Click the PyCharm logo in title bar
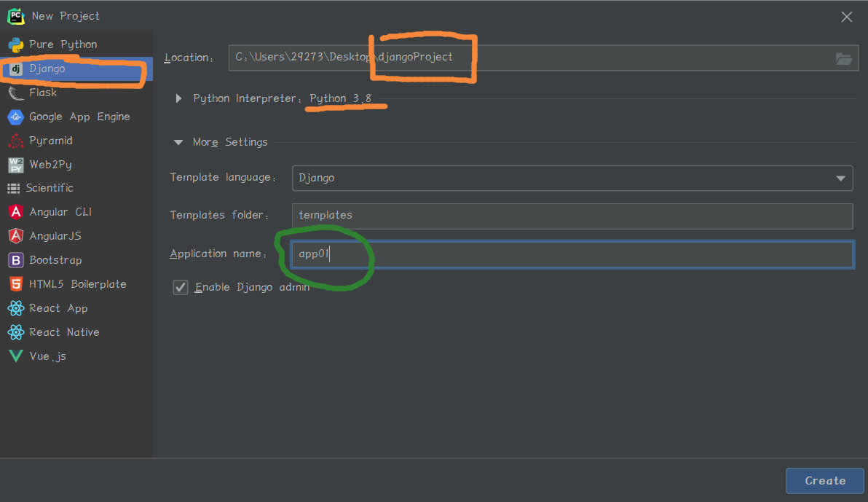This screenshot has height=502, width=868. [x=15, y=16]
